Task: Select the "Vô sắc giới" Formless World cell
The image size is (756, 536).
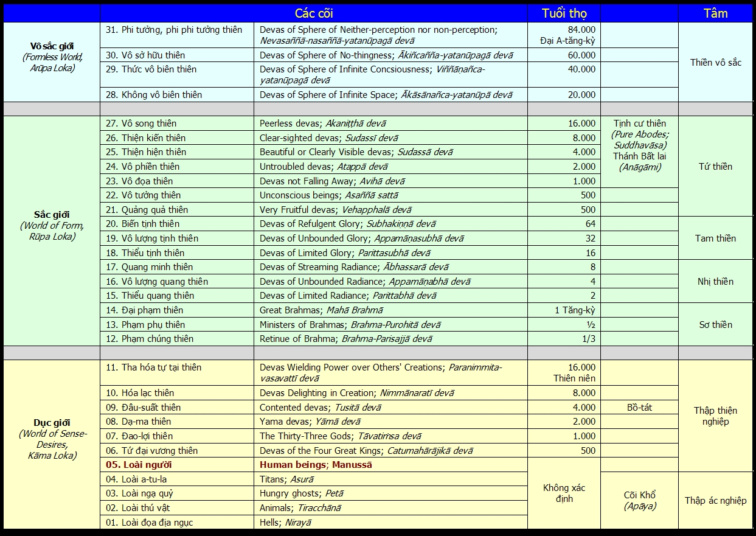Action: 52,57
